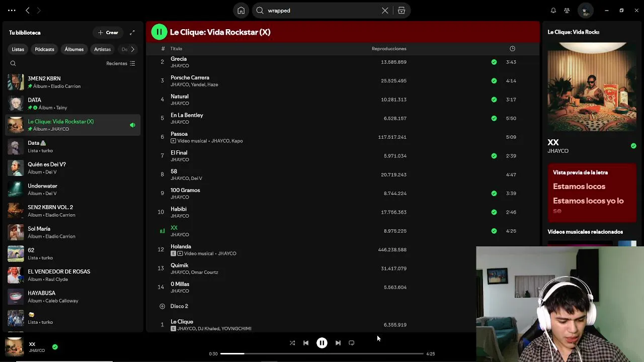644x362 pixels.
Task: Click the album cover in right panel
Action: pos(592,87)
